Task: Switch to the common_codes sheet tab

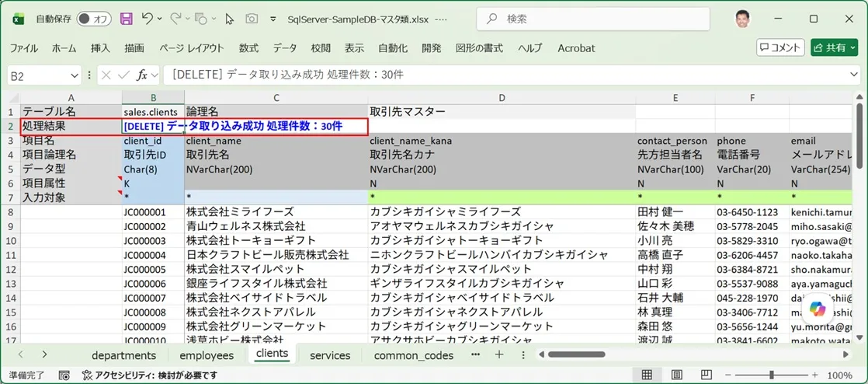Action: [414, 355]
